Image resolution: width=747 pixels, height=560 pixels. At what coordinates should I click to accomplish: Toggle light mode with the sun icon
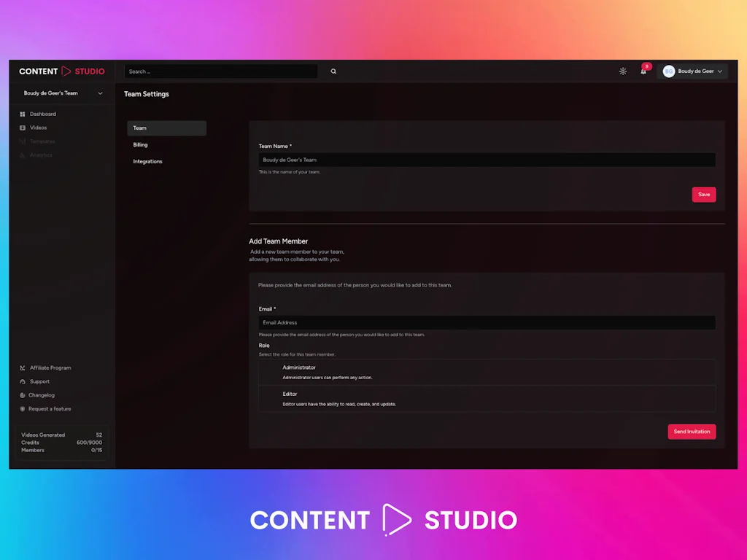622,71
